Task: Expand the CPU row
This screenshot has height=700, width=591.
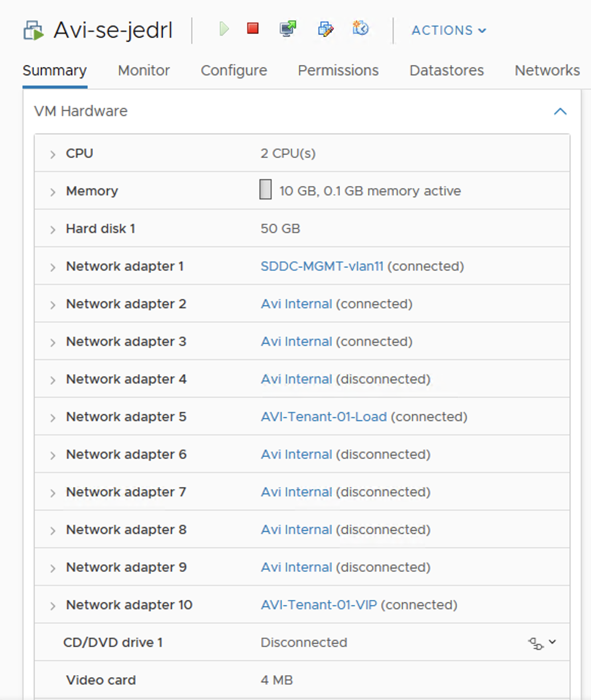Action: click(53, 154)
